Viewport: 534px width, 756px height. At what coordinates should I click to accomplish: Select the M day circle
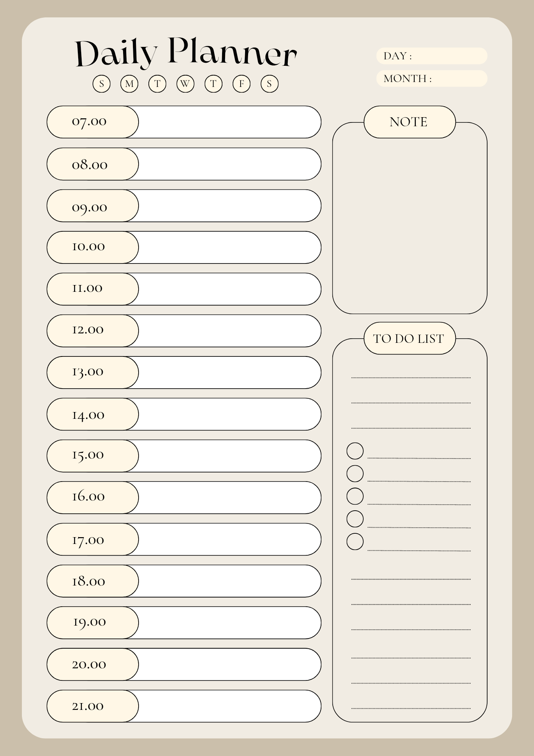(129, 84)
